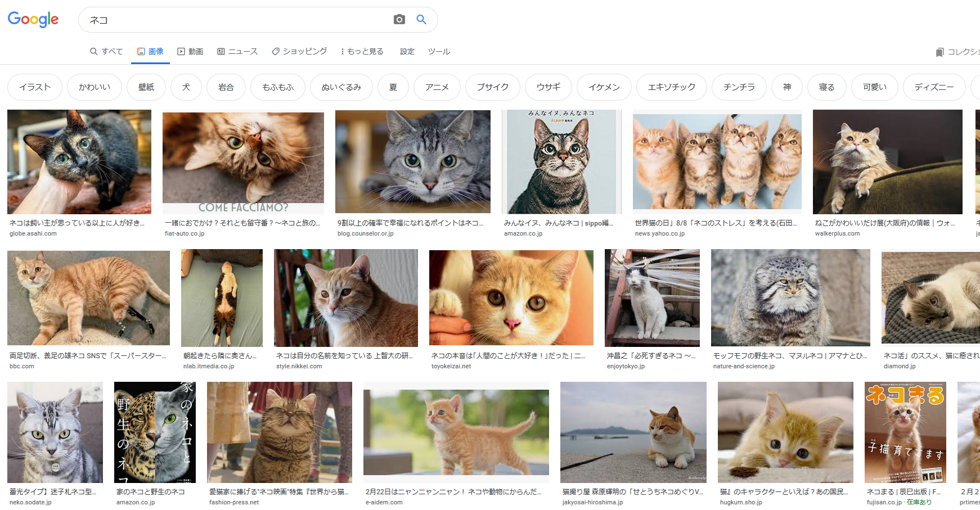Open e-aidem.com orange kitten image
Screen dimensions: 980x510
456,432
